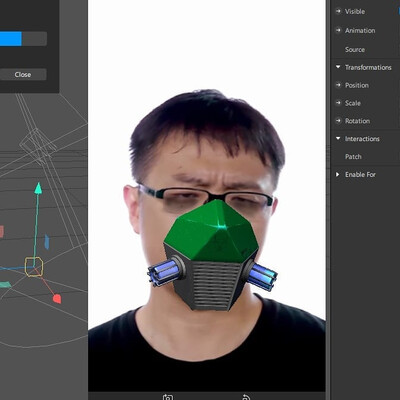Click the rotate icon below the preview
This screenshot has width=400, height=400.
coord(246,397)
